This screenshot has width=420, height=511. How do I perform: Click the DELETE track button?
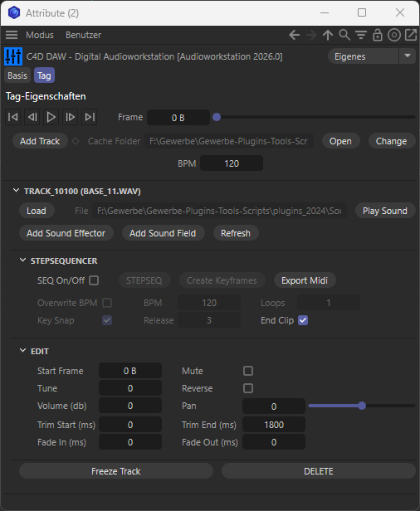pyautogui.click(x=319, y=471)
